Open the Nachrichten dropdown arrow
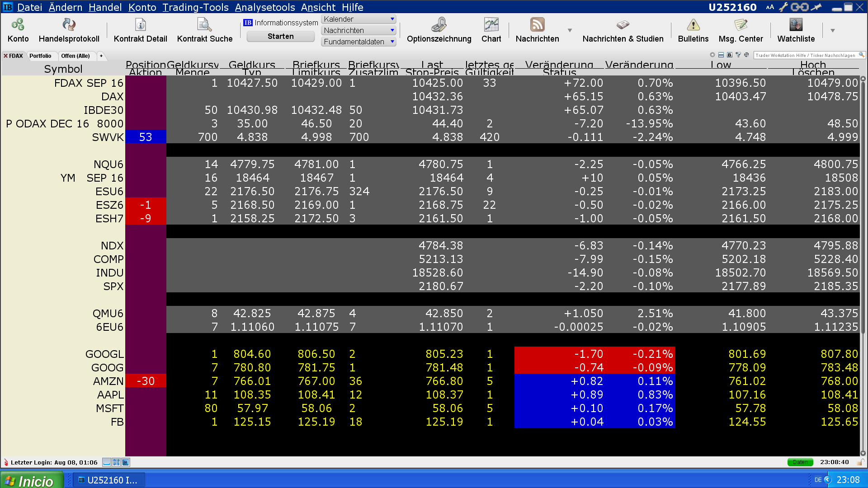 [x=570, y=30]
